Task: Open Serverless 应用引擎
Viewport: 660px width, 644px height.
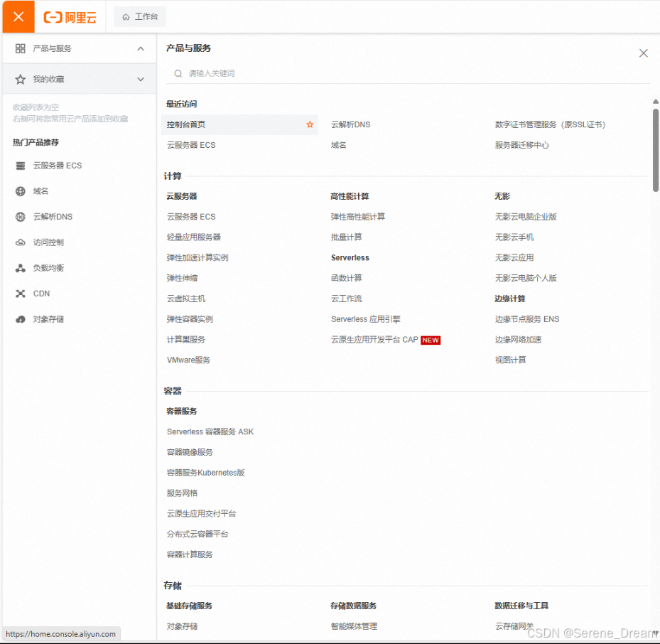Action: pos(366,319)
